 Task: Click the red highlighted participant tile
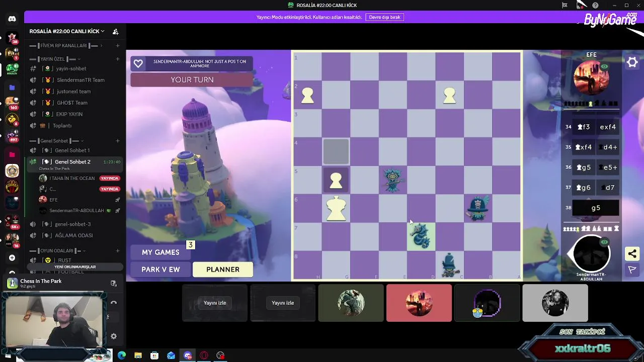click(x=419, y=303)
